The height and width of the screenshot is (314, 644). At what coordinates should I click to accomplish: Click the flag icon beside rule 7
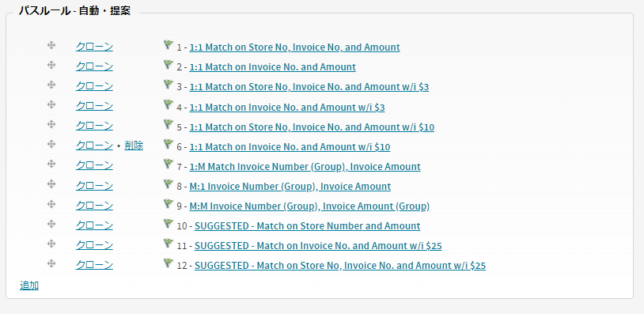tap(169, 164)
